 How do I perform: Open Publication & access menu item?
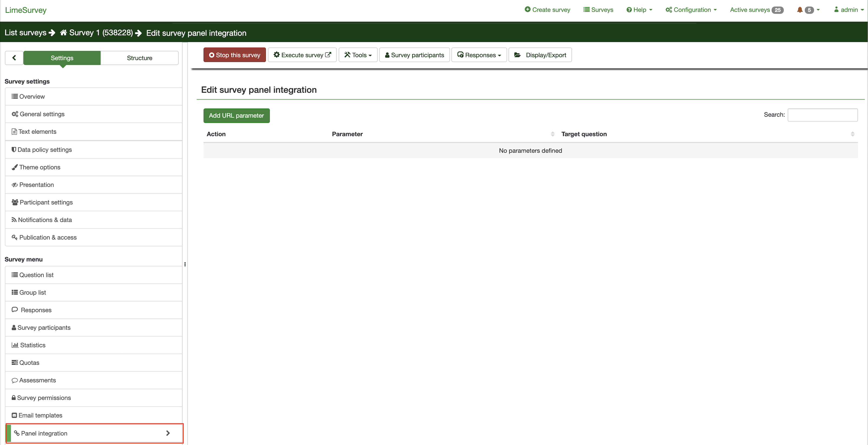click(x=94, y=237)
